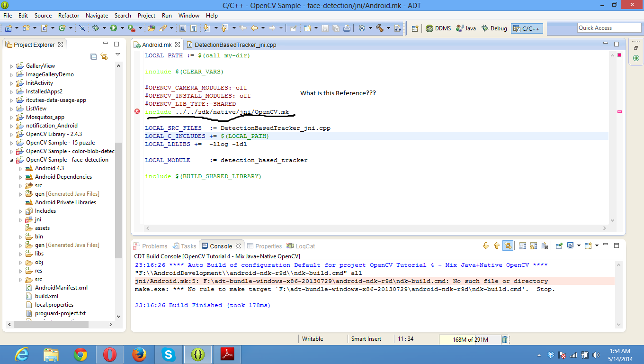Close the Android.mk editor tab
644x364 pixels.
click(178, 45)
